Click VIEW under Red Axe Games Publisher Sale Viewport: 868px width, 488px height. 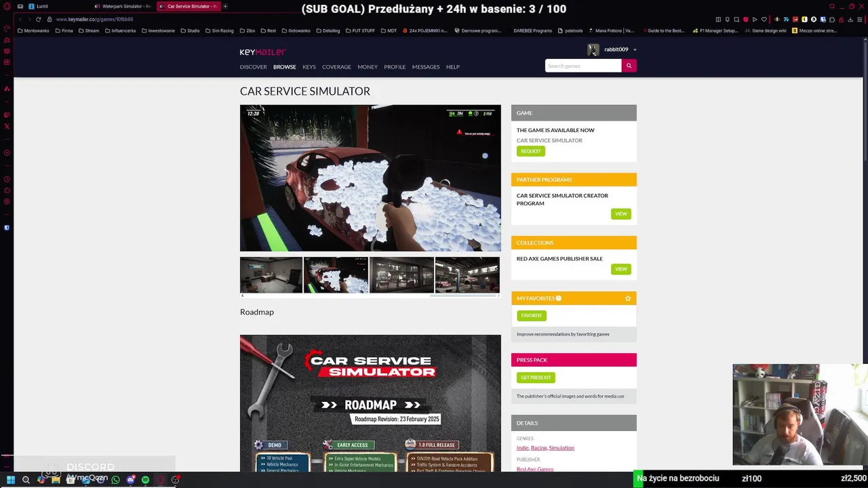click(621, 269)
